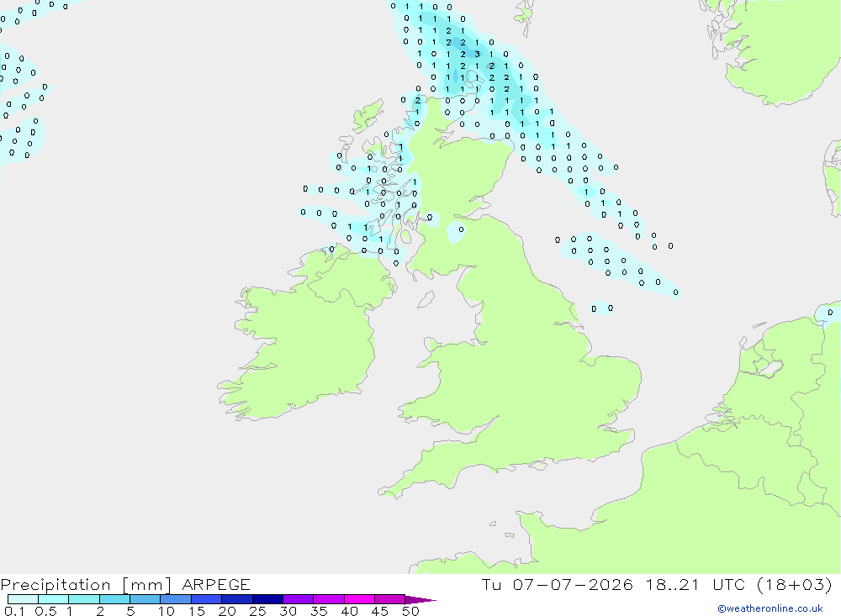Screen dimensions: 841x616
Task: Click the 25–30 mm navy legend swatch
Action: tap(267, 599)
